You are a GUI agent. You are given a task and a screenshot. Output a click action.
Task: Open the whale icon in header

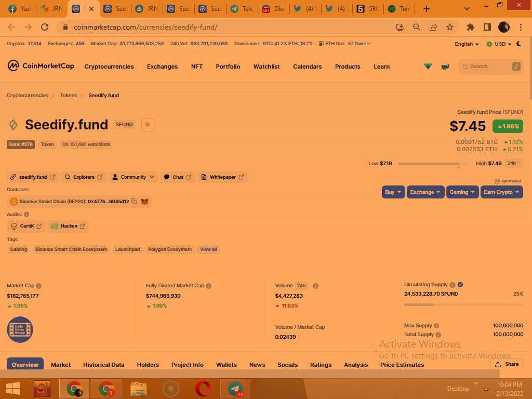(x=445, y=66)
